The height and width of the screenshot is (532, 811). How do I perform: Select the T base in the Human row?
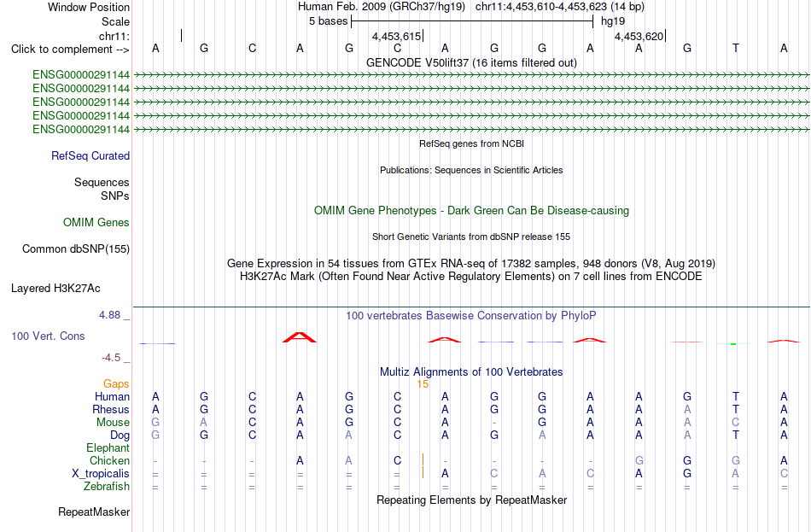point(736,396)
